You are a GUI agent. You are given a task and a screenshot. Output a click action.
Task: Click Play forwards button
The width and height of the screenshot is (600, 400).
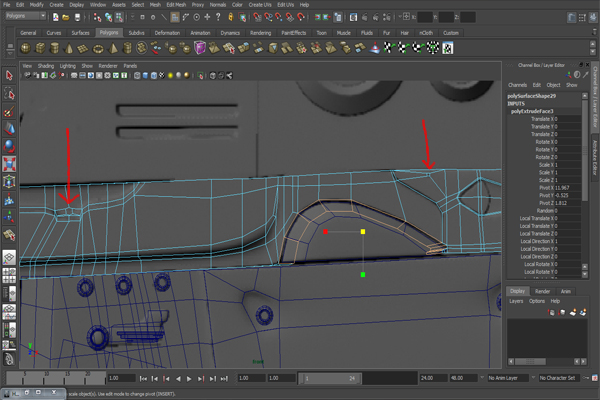[189, 379]
